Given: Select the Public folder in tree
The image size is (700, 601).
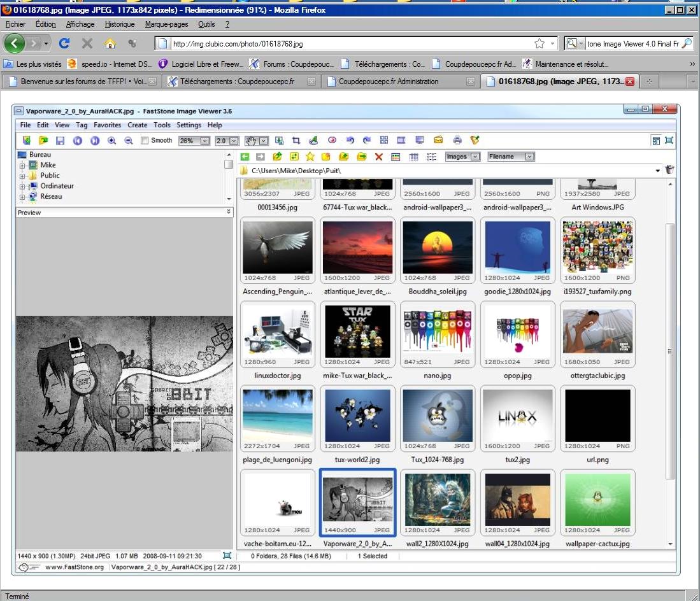Looking at the screenshot, I should pos(44,175).
